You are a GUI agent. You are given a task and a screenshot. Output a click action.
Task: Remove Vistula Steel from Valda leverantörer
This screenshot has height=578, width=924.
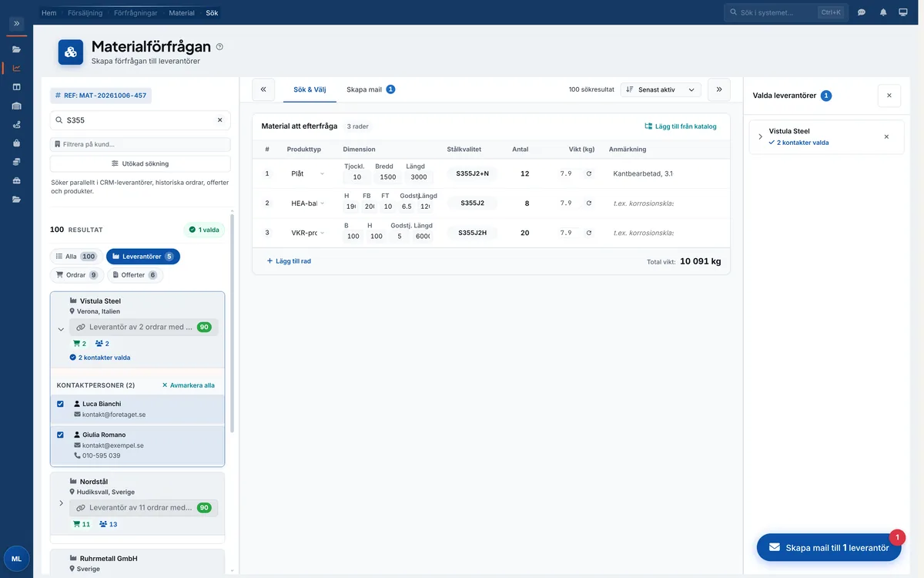(886, 136)
